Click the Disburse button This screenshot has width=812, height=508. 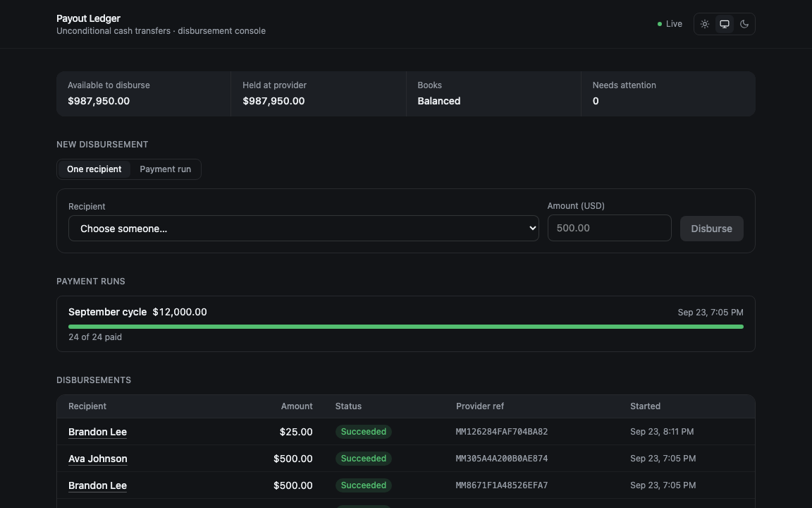click(x=711, y=229)
